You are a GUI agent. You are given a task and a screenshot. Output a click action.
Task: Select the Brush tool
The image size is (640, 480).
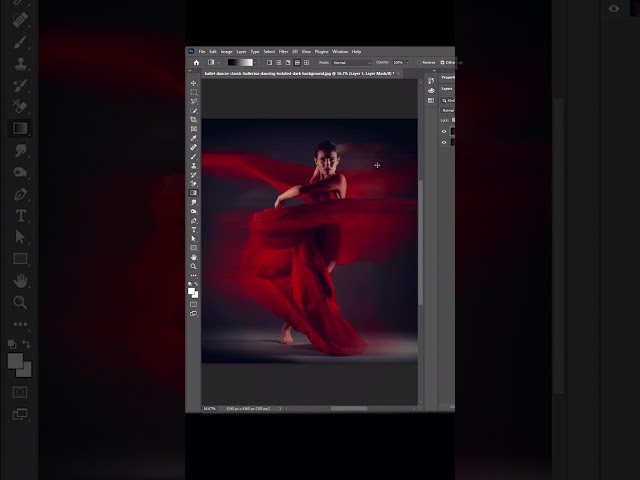pos(193,156)
